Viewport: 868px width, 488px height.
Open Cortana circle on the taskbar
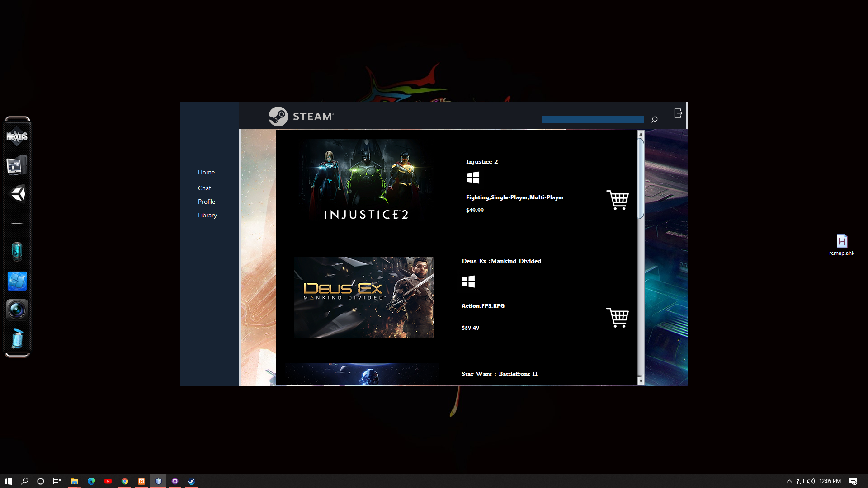(x=41, y=481)
